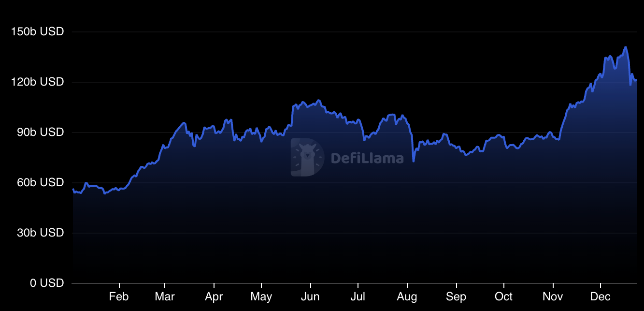Select the 30b USD y-axis label
This screenshot has width=644, height=311.
(40, 233)
